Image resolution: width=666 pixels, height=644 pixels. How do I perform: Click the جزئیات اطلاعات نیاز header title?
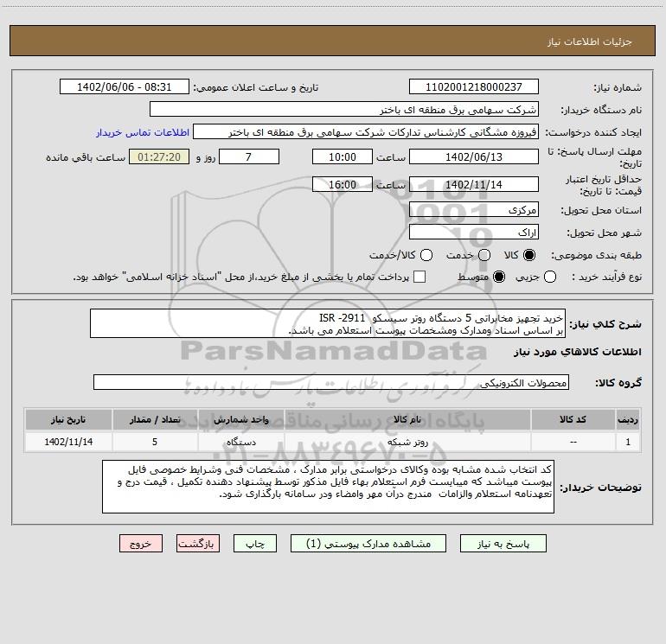pyautogui.click(x=590, y=41)
